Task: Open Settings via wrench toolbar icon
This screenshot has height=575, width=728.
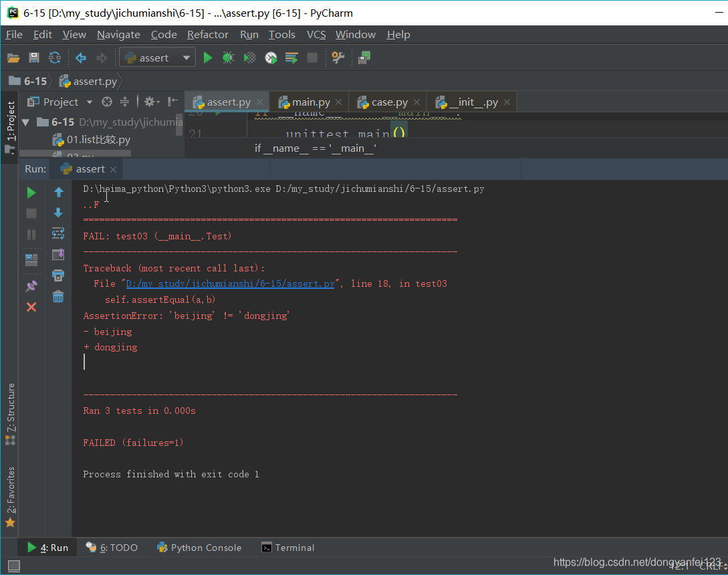Action: (338, 57)
